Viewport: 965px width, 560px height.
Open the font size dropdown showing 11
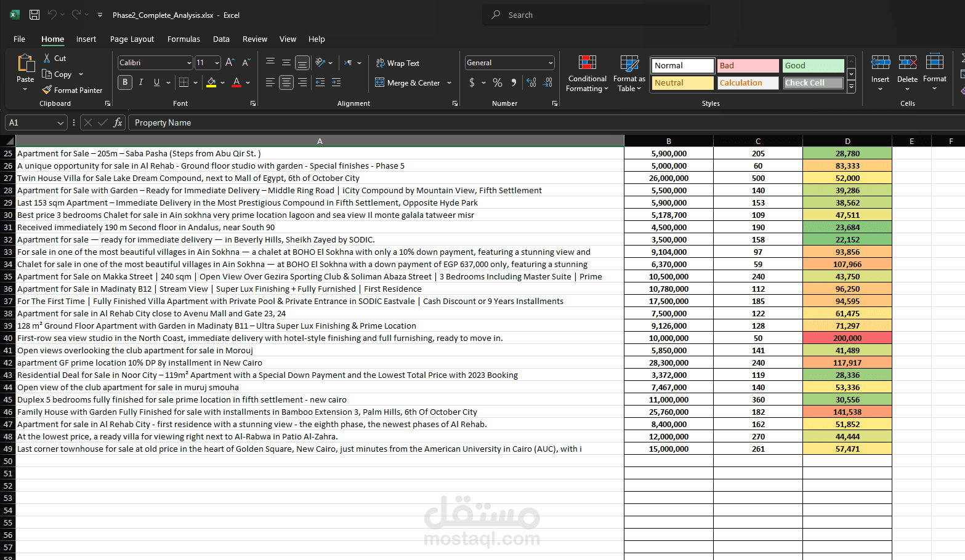click(217, 63)
